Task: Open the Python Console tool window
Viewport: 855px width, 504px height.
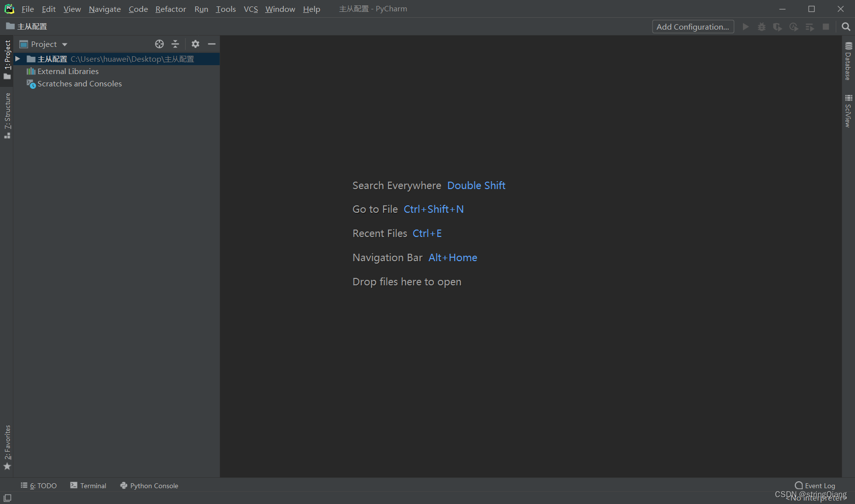Action: pos(149,486)
